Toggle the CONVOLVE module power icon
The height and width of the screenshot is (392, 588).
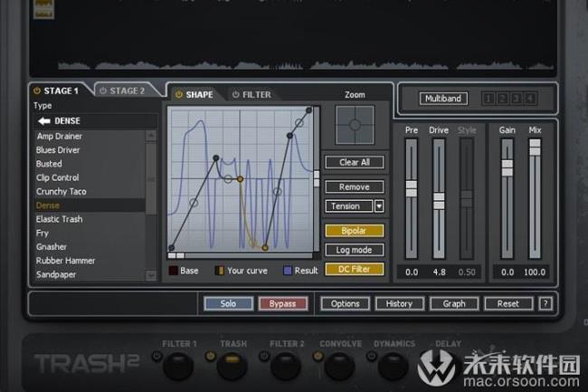pyautogui.click(x=318, y=356)
